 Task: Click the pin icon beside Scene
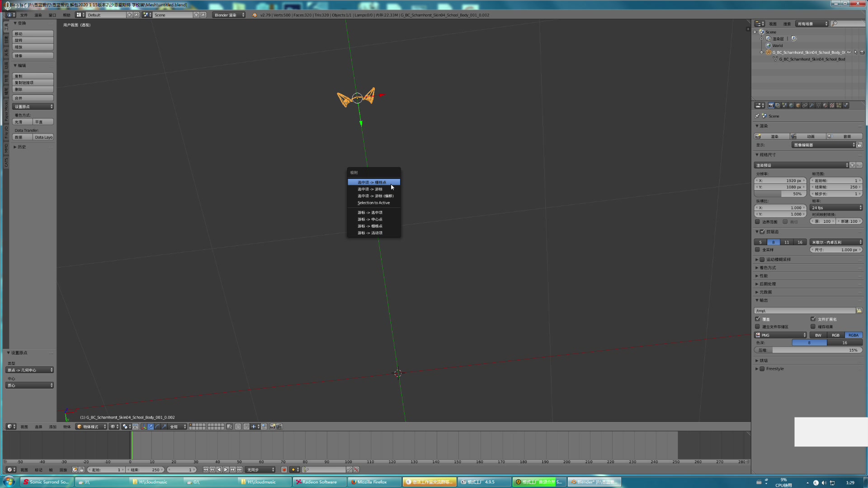pos(757,116)
